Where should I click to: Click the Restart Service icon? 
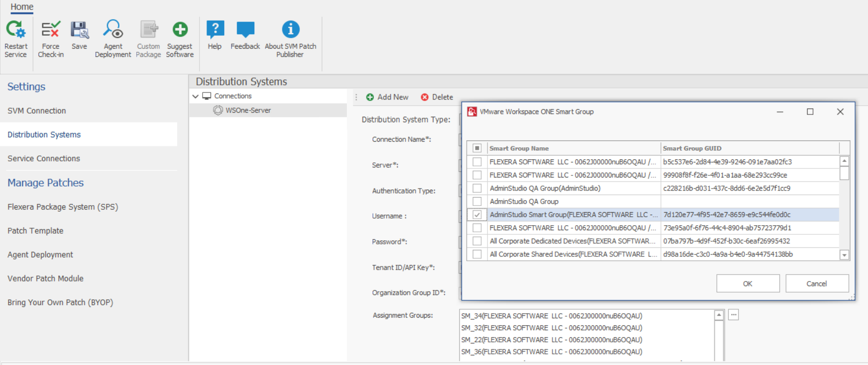tap(16, 29)
